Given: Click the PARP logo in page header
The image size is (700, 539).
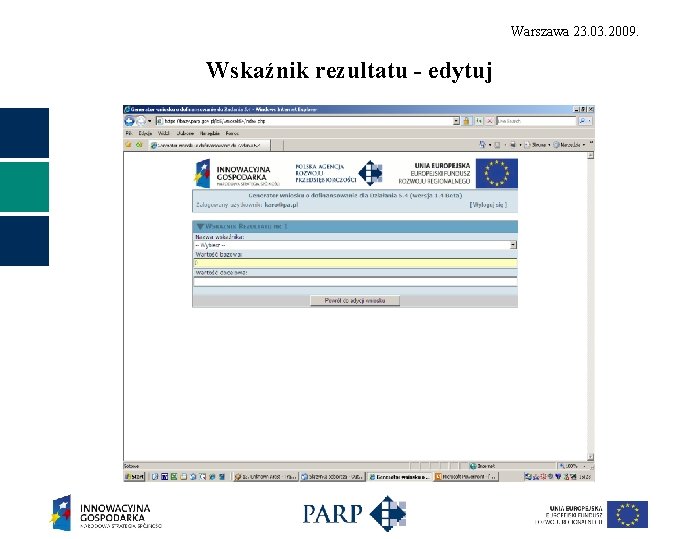Looking at the screenshot, I should [339, 173].
